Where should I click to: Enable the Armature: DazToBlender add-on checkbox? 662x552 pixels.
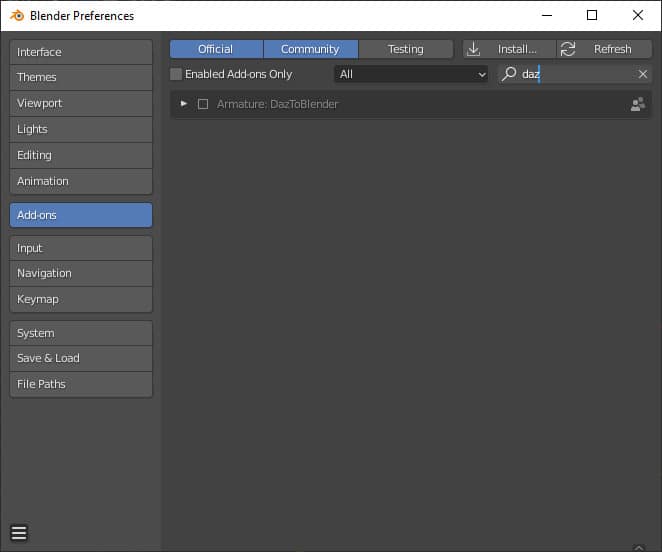[203, 104]
